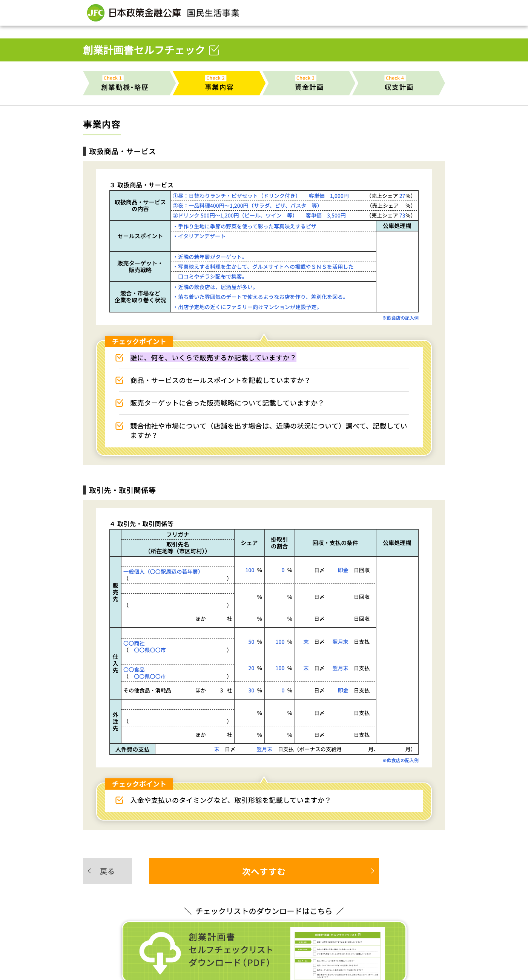The width and height of the screenshot is (528, 980).
Task: Click the 次へすすむ button
Action: pos(264,871)
